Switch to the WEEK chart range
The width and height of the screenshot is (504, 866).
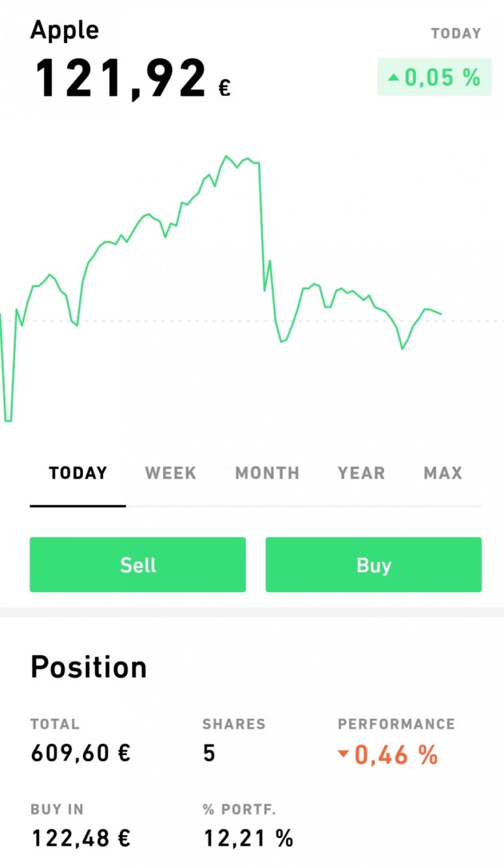pyautogui.click(x=171, y=473)
